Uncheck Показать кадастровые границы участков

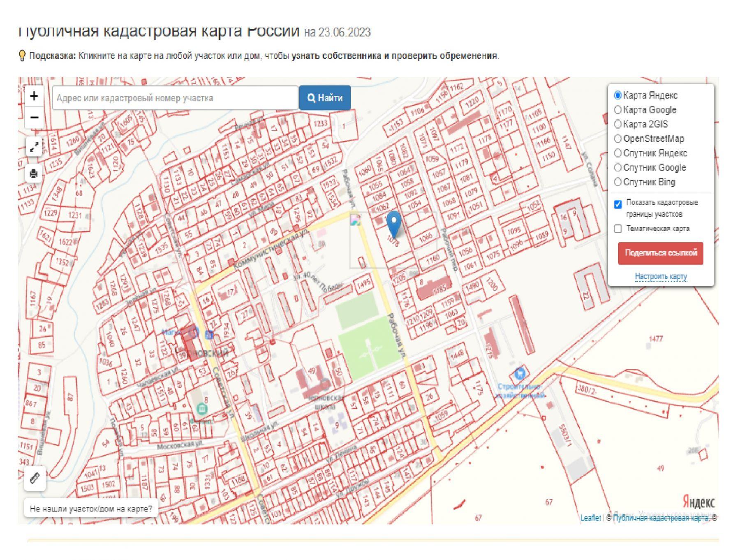pyautogui.click(x=618, y=204)
